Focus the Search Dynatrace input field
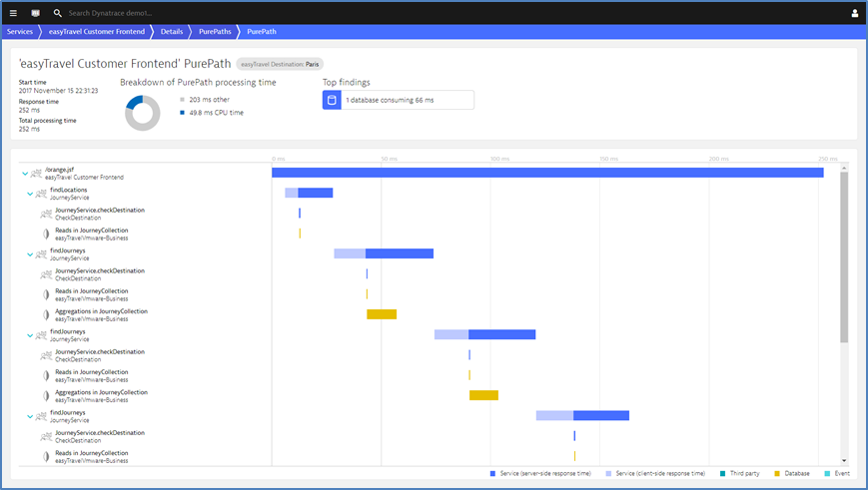The height and width of the screenshot is (490, 868). coord(111,13)
